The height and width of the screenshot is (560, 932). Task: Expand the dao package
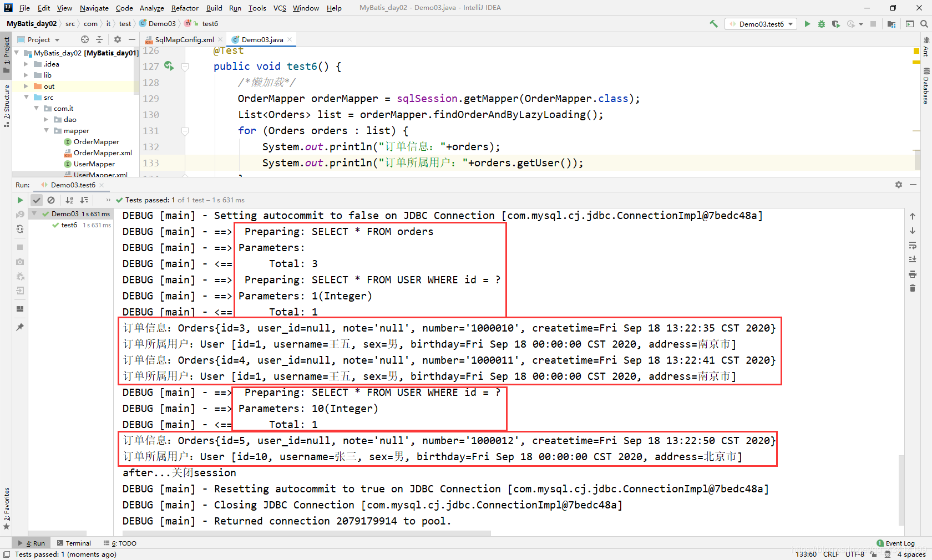46,119
